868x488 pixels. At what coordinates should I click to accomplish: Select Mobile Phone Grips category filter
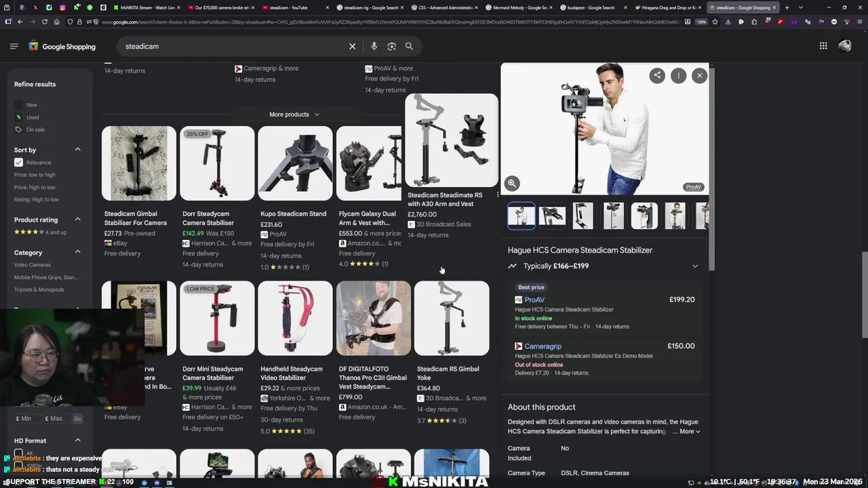(46, 277)
